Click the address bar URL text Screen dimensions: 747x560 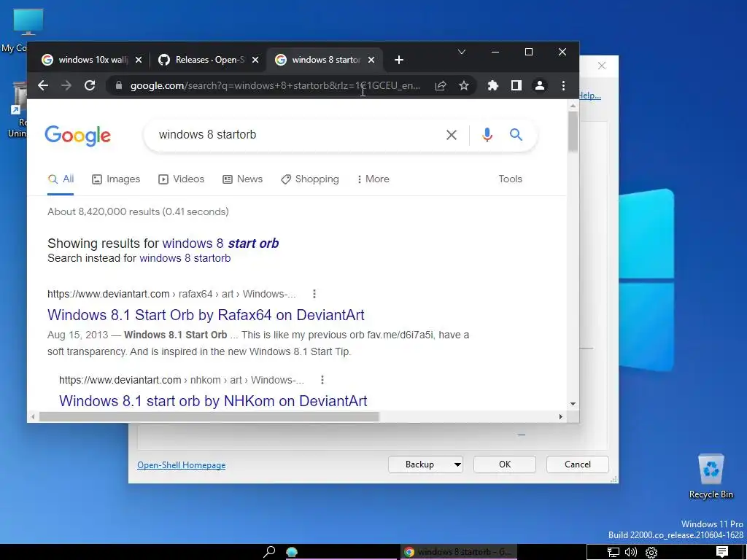(275, 86)
